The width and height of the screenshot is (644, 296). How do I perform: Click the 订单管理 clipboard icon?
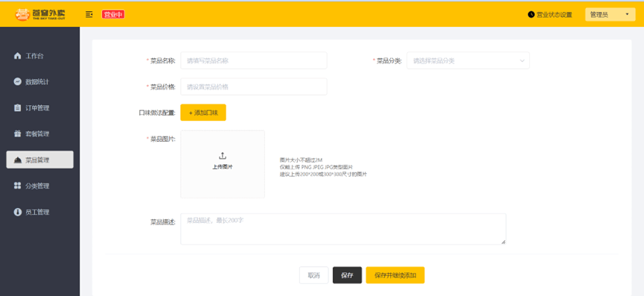pos(17,107)
